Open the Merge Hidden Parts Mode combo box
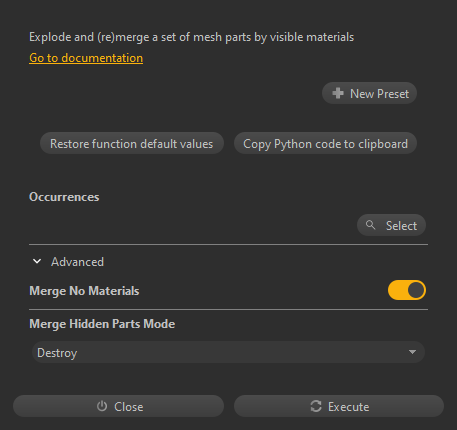Image resolution: width=457 pixels, height=430 pixels. pos(228,352)
